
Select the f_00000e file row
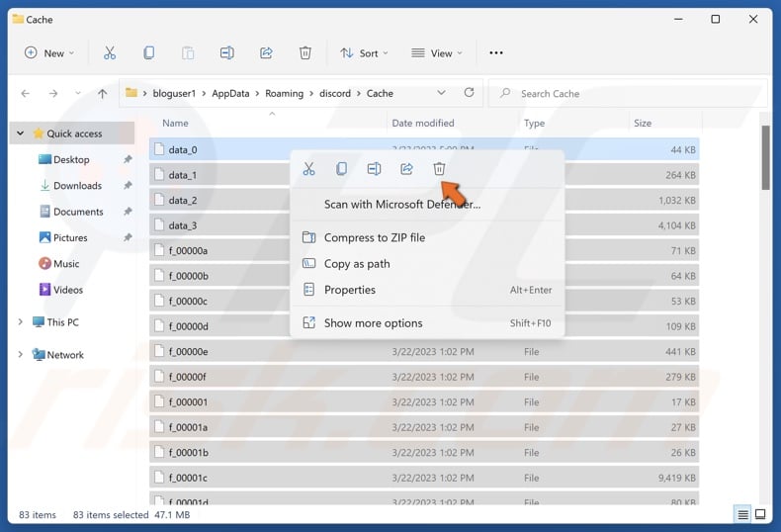(x=424, y=352)
